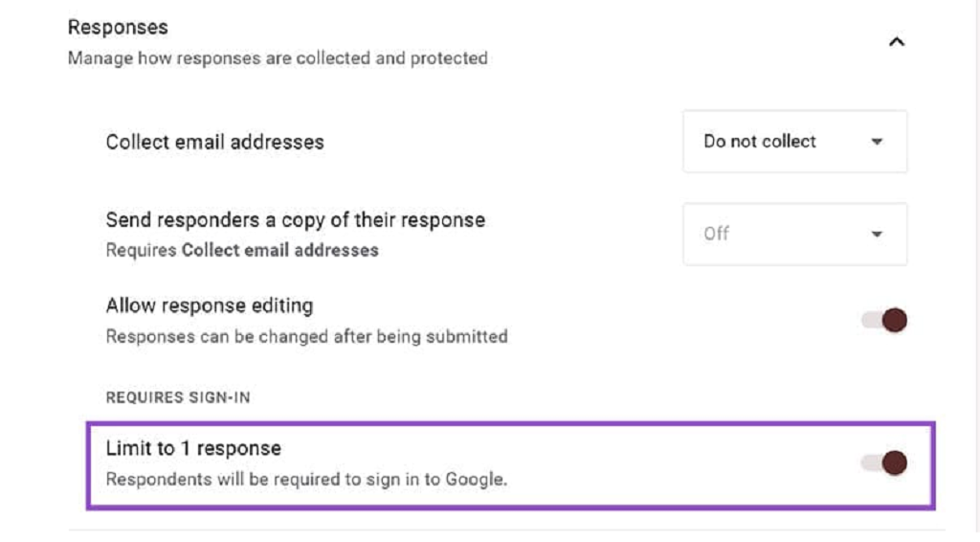This screenshot has height=542, width=980.
Task: Click the caret arrow beside "Do not collect"
Action: (x=877, y=142)
